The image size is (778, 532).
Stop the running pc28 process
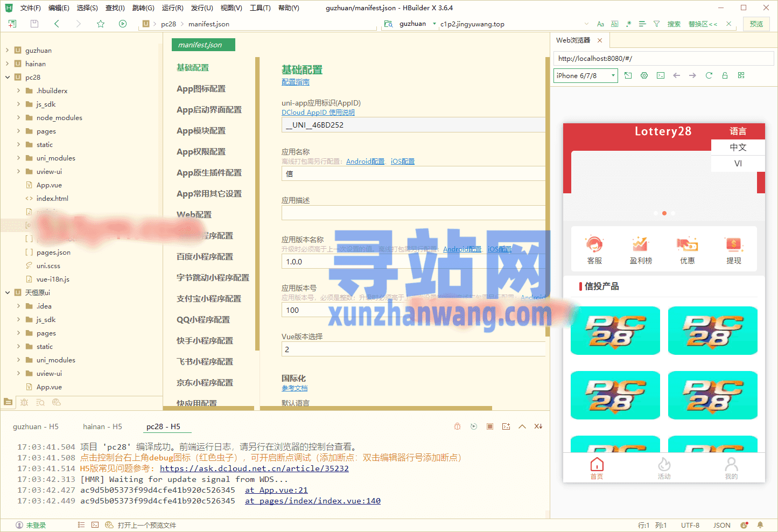490,426
